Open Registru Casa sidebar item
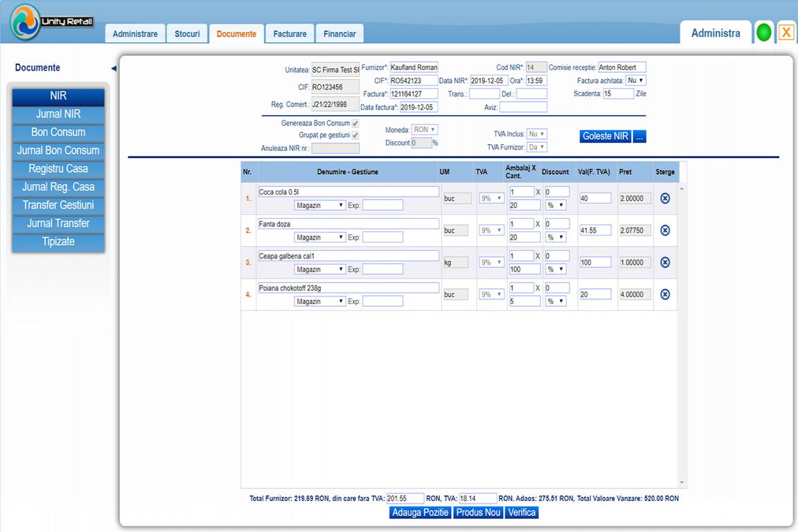 click(58, 169)
